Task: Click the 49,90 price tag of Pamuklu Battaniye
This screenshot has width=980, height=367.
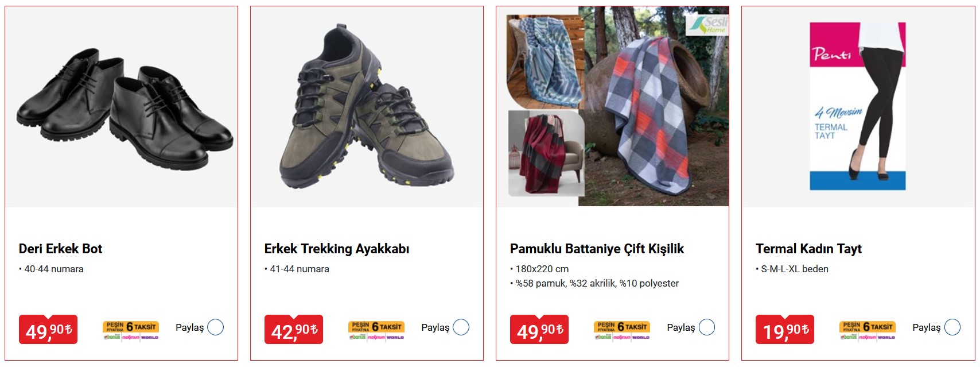Action: (539, 330)
